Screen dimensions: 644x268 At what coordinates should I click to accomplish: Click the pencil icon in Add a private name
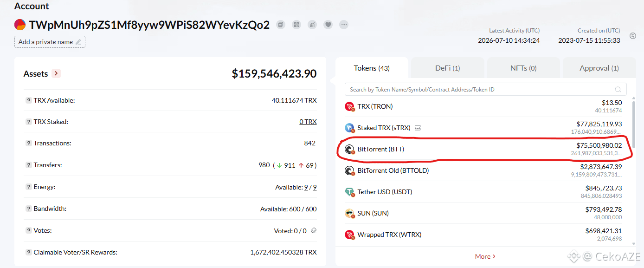[78, 42]
